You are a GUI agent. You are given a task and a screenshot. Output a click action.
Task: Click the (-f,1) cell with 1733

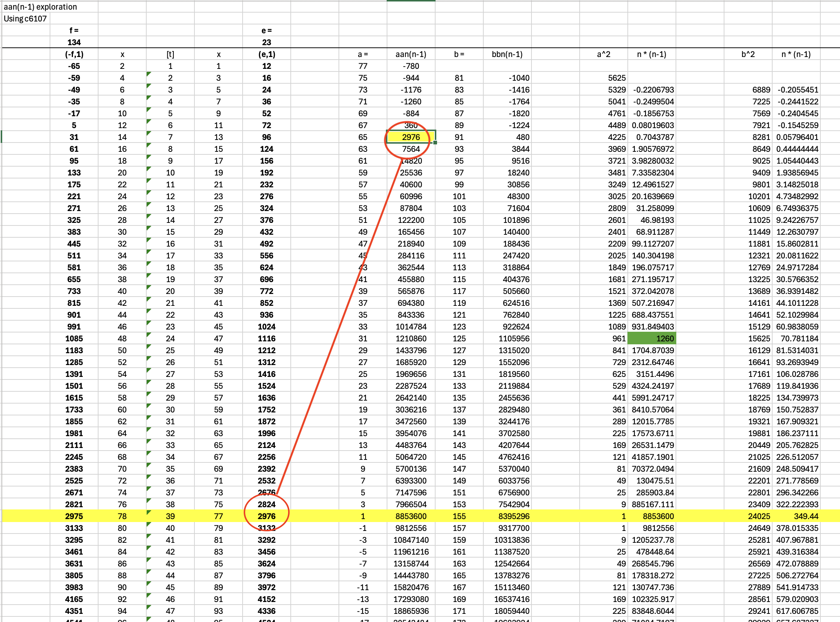[x=74, y=409]
